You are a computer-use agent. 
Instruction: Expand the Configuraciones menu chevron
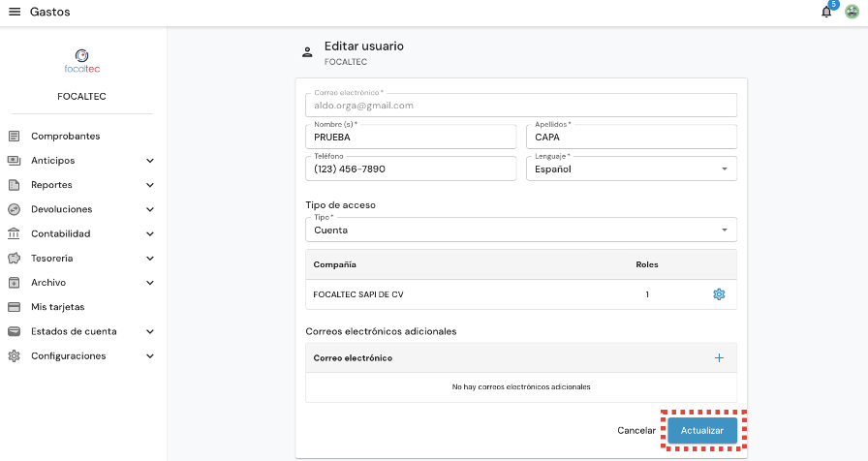pyautogui.click(x=150, y=355)
